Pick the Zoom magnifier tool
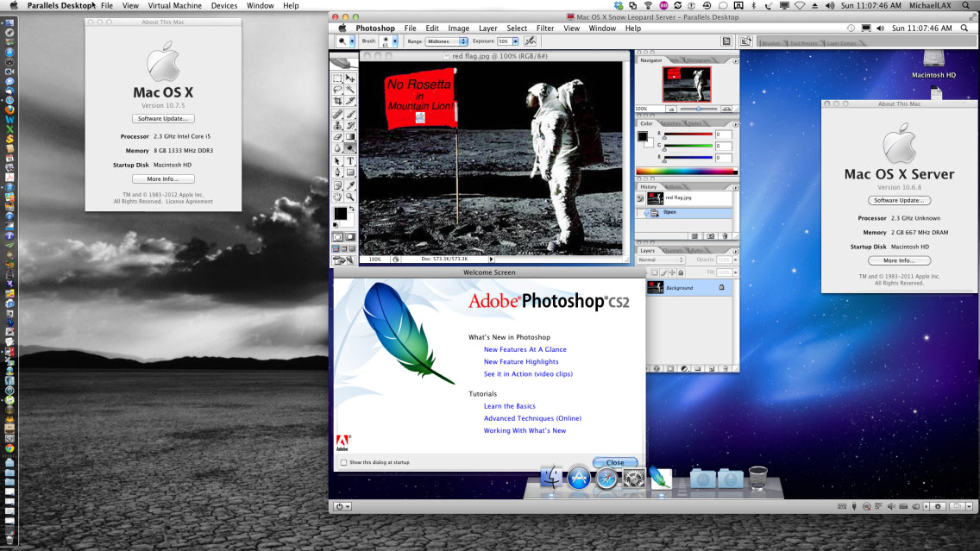This screenshot has height=551, width=980. click(x=350, y=197)
